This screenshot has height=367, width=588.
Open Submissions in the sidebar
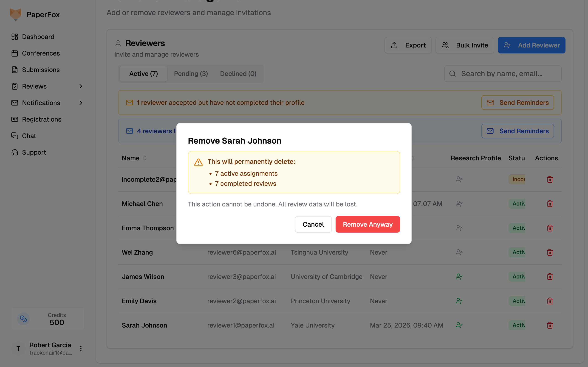(x=41, y=70)
